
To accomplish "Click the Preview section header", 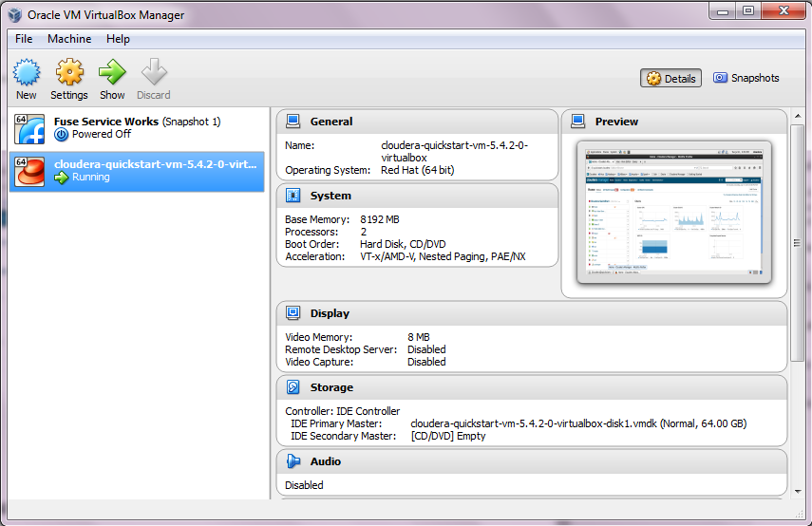I will pyautogui.click(x=673, y=122).
